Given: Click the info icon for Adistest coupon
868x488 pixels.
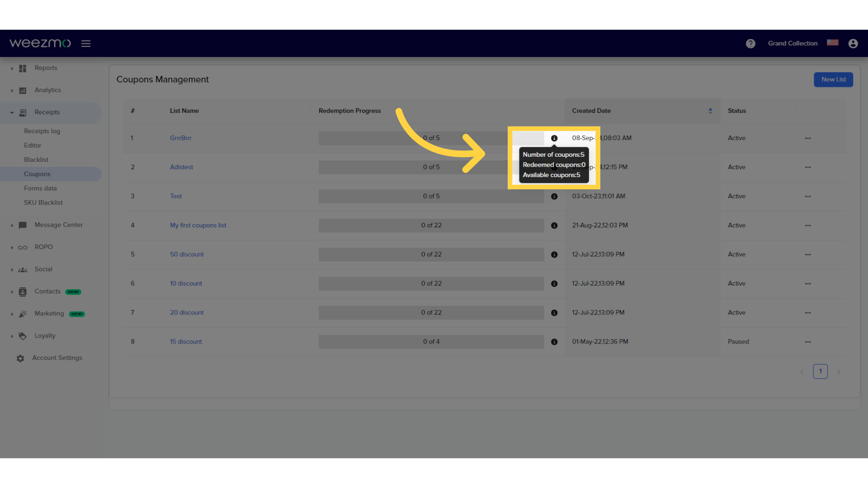Looking at the screenshot, I should pos(553,167).
